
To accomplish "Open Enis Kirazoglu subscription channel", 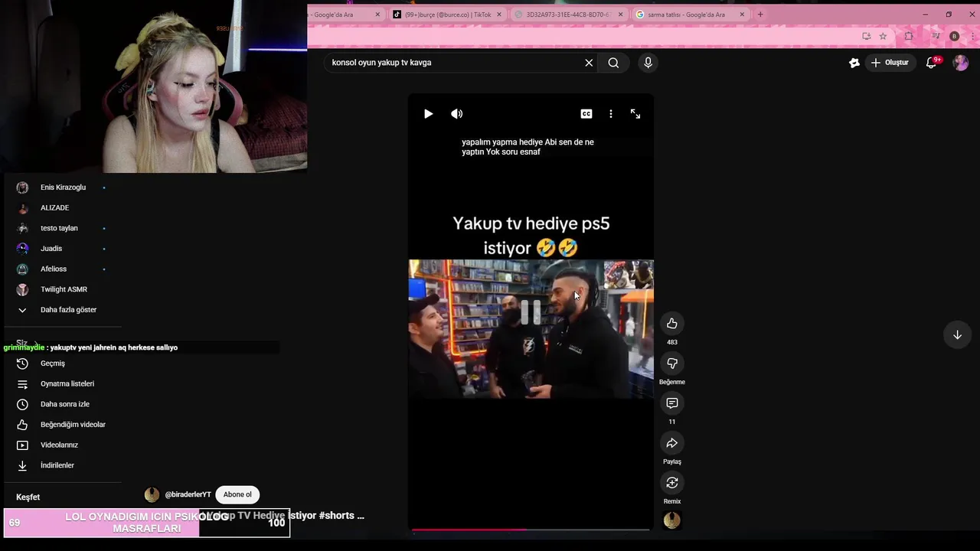I will tap(63, 187).
